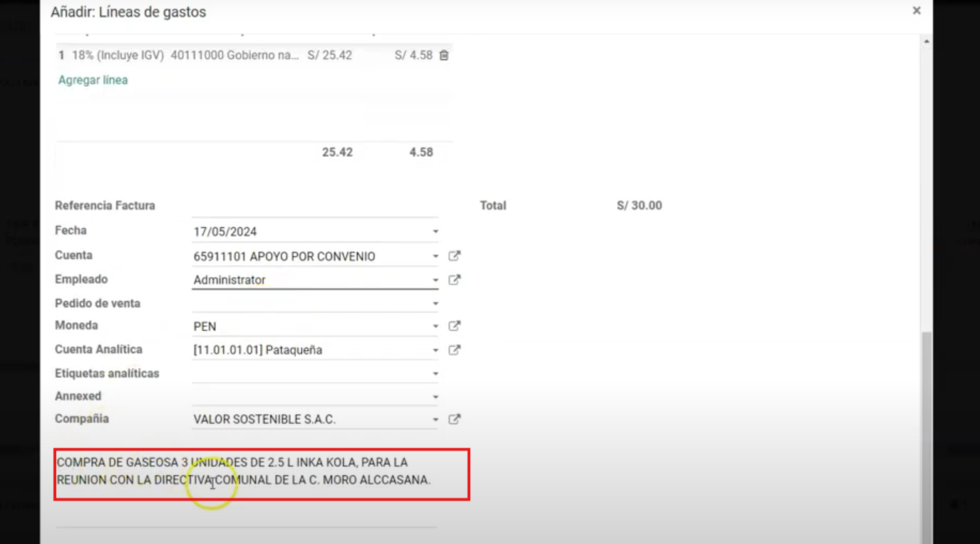Delete the 18% IGV expense line
Screen dimensions: 980x544
[x=443, y=55]
